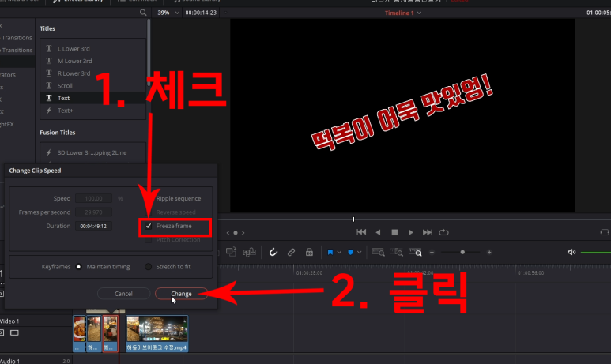Click the Custom Zoom icon
Screen dimensions: 611x364
tap(416, 252)
